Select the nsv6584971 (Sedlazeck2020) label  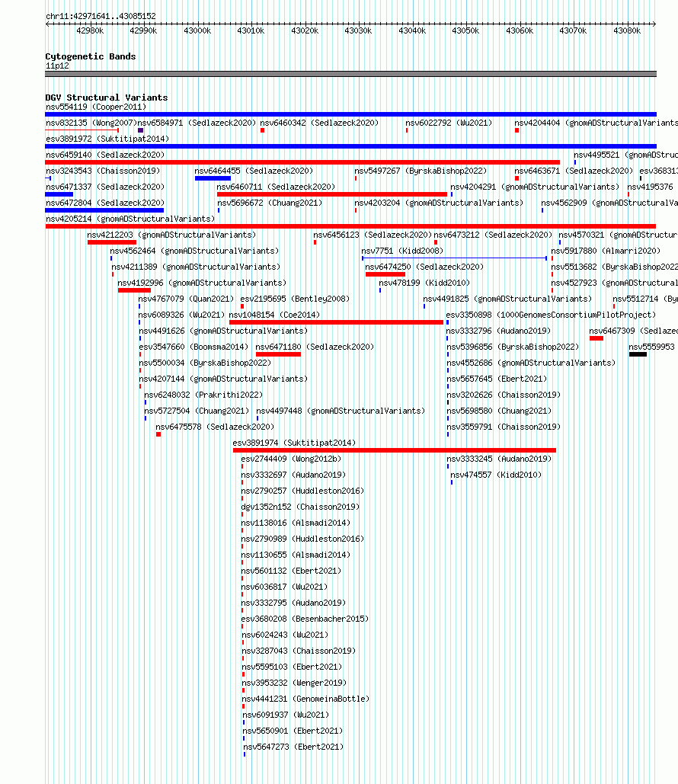pos(197,123)
